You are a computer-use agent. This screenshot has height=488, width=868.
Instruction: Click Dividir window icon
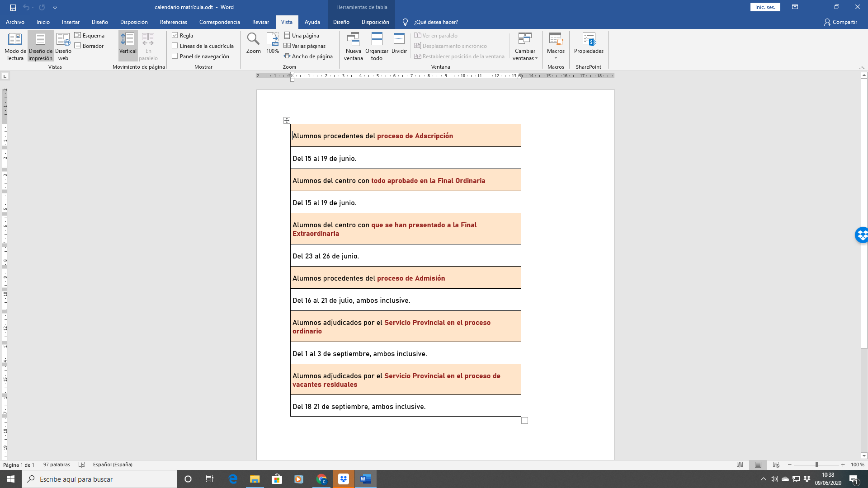point(399,43)
